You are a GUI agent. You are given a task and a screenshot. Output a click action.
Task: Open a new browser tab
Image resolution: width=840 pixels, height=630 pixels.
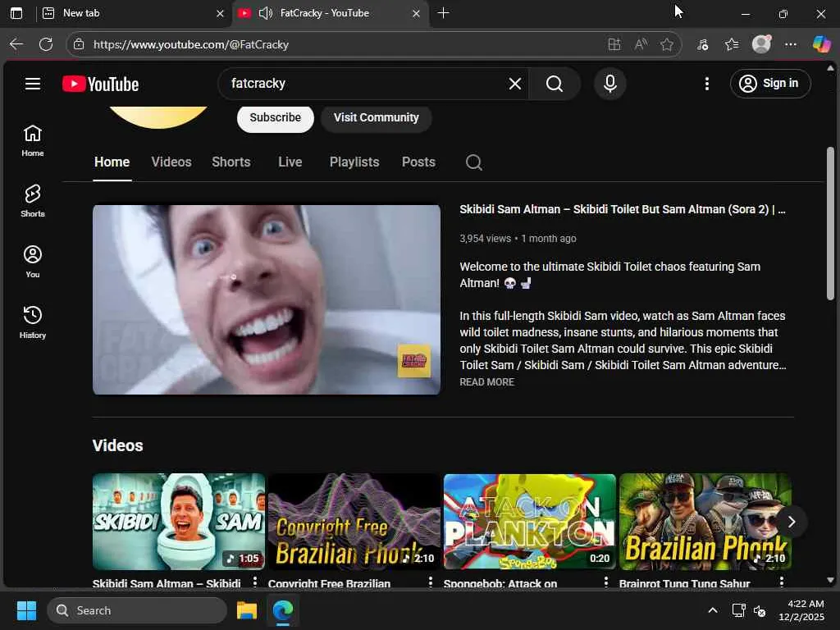443,13
